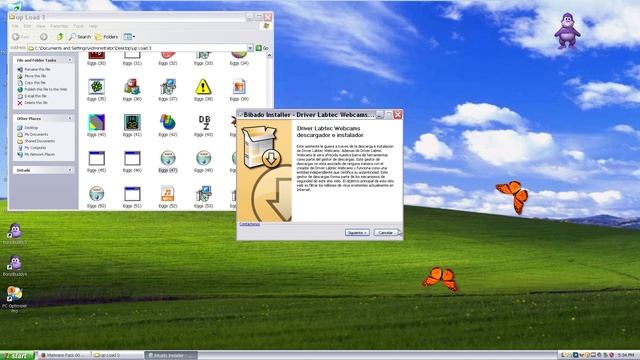Open the Tools menu
This screenshot has width=640, height=360.
(x=78, y=26)
